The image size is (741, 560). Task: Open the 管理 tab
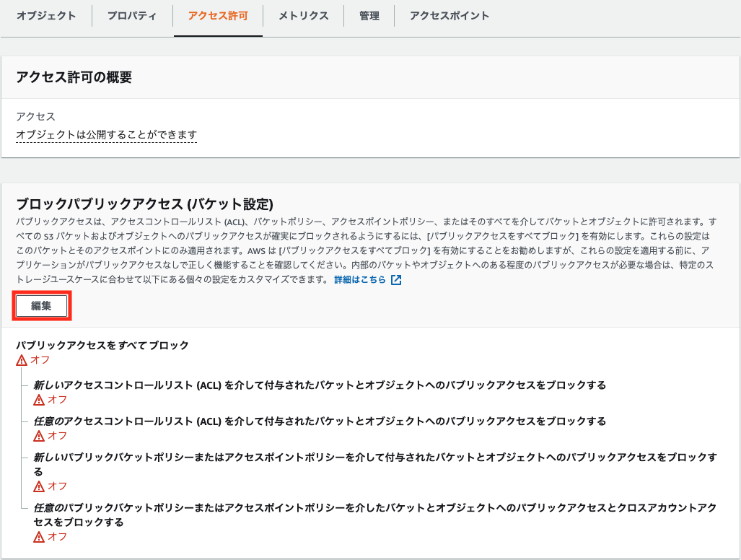pyautogui.click(x=369, y=16)
